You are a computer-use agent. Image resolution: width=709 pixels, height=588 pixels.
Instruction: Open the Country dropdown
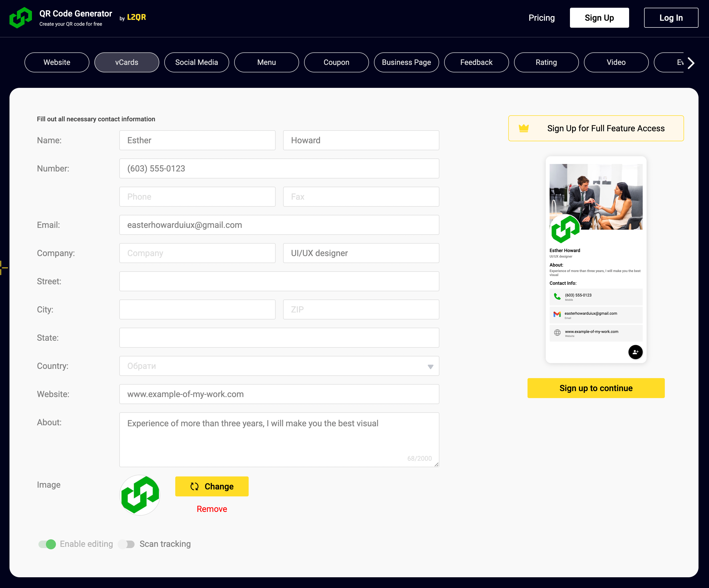(x=279, y=366)
